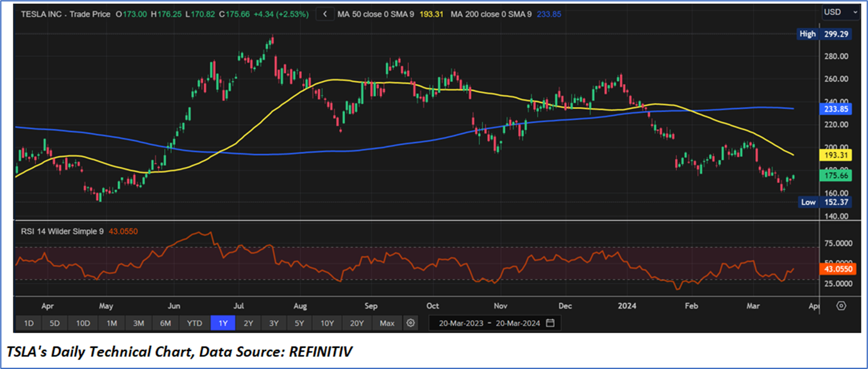Click the end date 20-Mar-2024 field
This screenshot has height=369, width=868.
click(516, 323)
